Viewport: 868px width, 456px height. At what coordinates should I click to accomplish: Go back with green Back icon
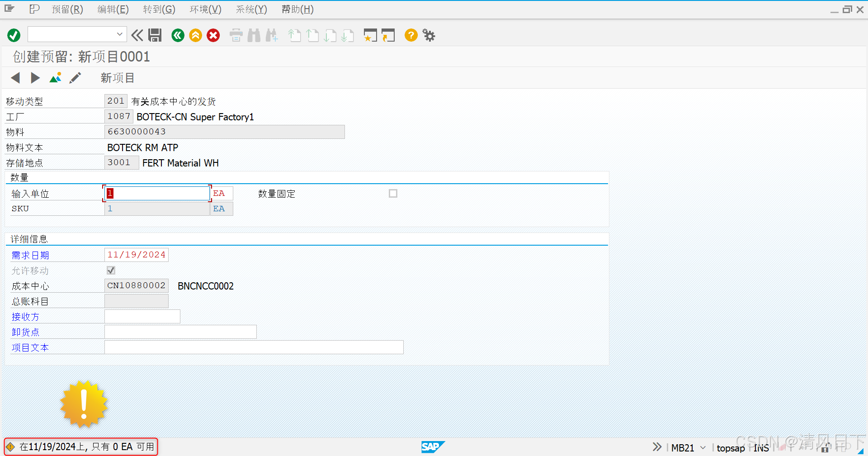pos(178,35)
